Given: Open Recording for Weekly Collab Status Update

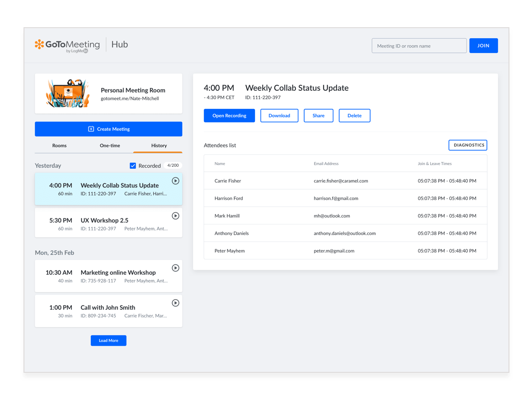Looking at the screenshot, I should [x=229, y=115].
